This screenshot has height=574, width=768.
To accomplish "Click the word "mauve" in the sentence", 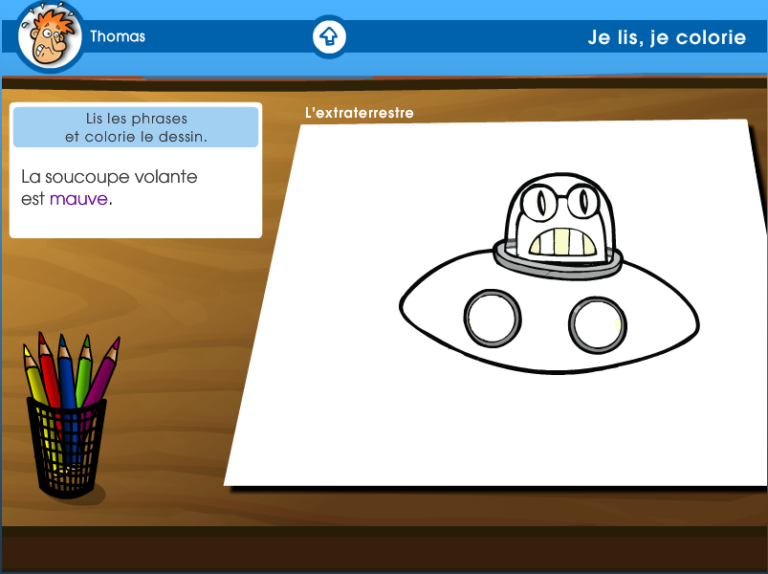I will 78,199.
